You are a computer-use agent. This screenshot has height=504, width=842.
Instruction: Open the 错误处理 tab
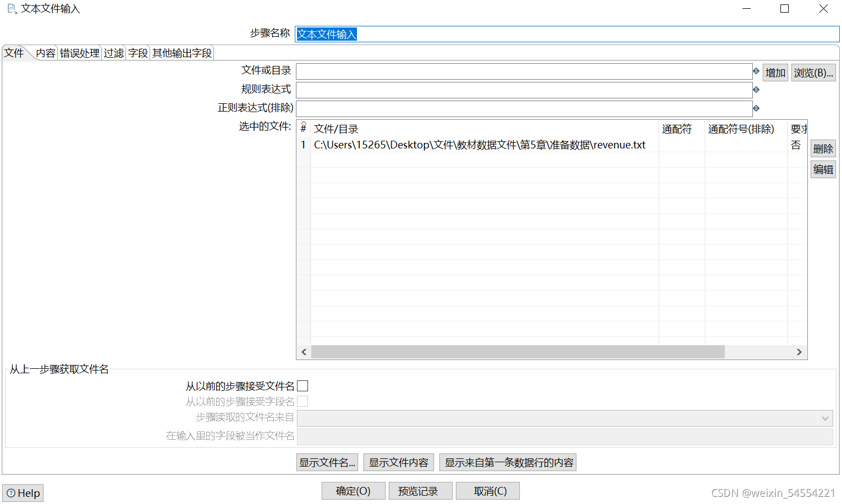point(80,53)
